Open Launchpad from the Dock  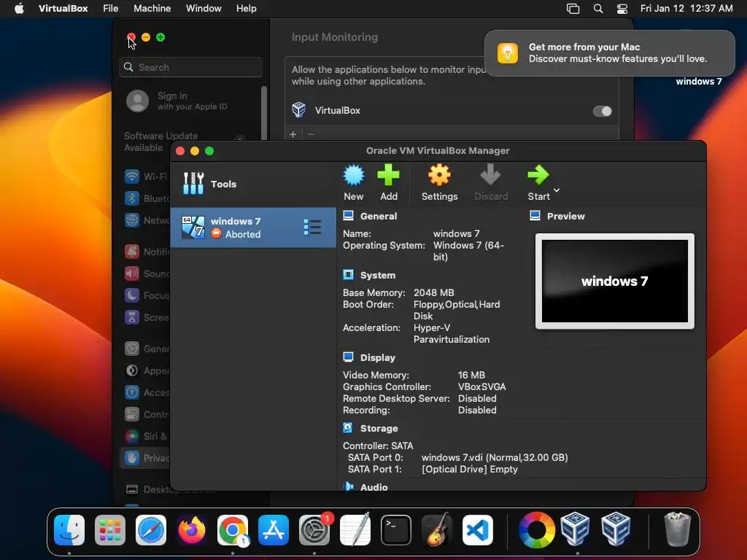pyautogui.click(x=110, y=530)
